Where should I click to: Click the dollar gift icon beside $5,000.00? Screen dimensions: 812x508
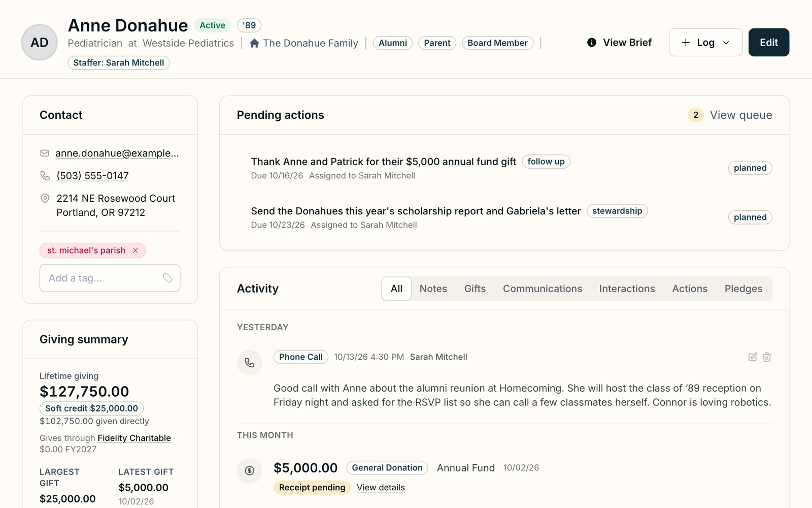point(250,470)
